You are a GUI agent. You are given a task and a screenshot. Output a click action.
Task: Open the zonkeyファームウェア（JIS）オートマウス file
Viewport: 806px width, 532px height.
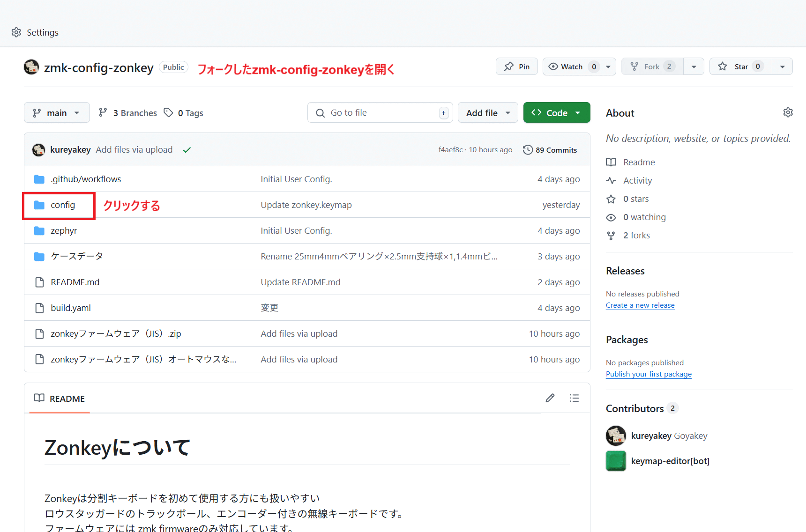tap(143, 360)
